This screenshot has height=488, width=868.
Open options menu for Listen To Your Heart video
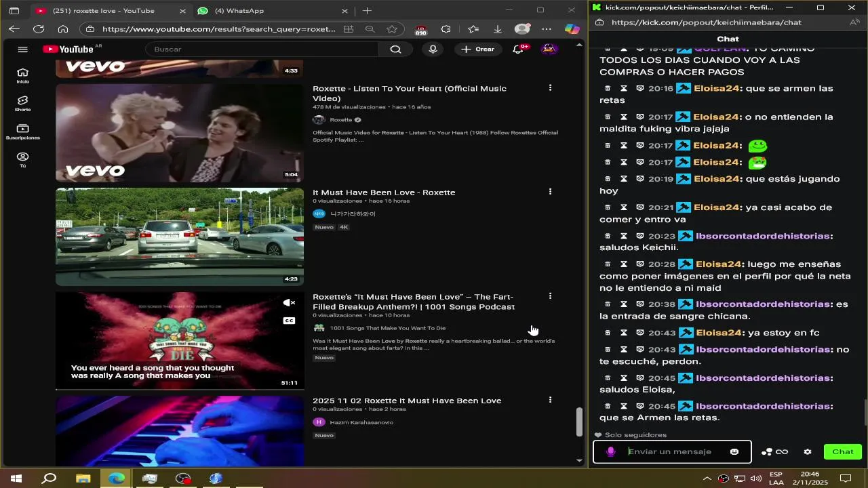tap(550, 88)
